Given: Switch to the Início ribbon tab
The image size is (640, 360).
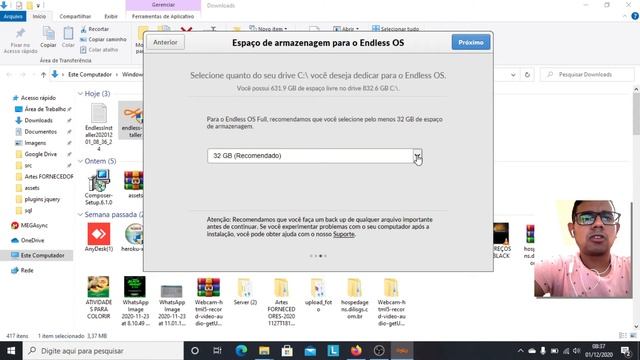Looking at the screenshot, I should pos(39,16).
